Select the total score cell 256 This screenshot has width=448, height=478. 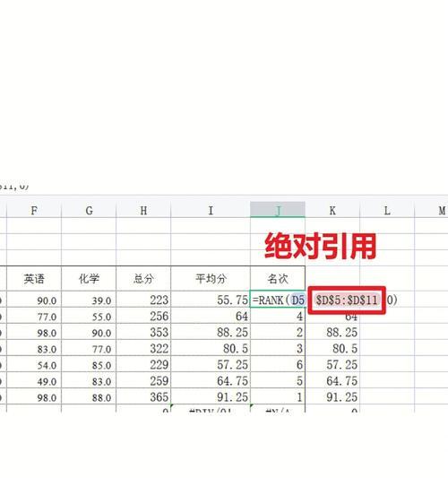(143, 315)
